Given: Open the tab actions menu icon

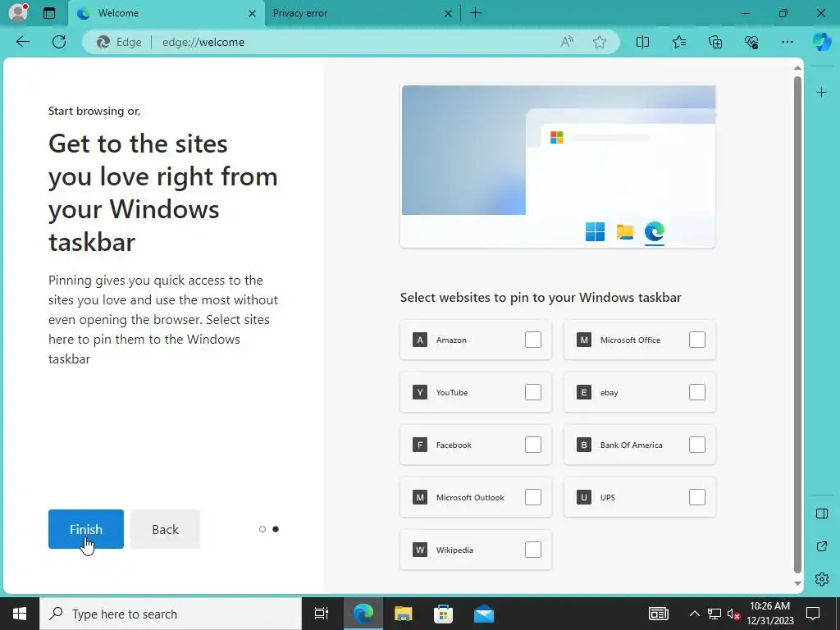Looking at the screenshot, I should (x=49, y=13).
